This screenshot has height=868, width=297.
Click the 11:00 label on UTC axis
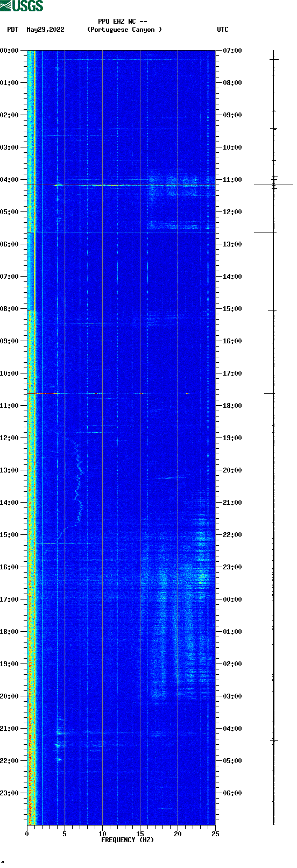232,180
